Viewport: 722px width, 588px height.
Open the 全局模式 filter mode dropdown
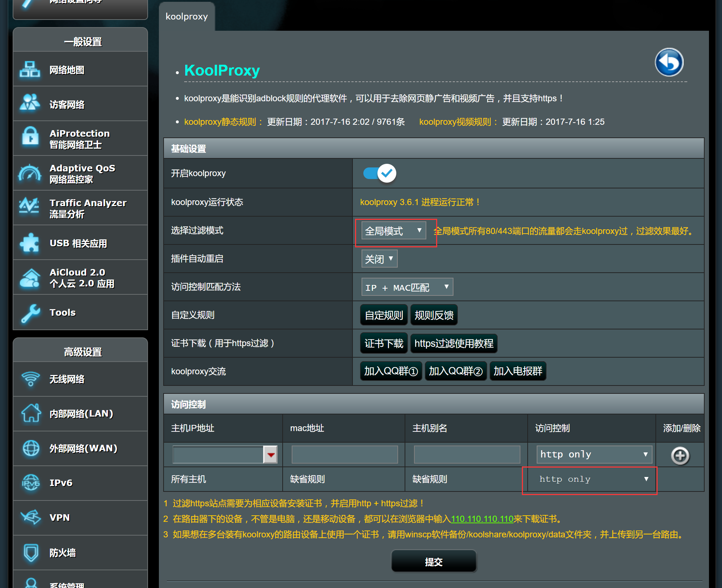[393, 231]
